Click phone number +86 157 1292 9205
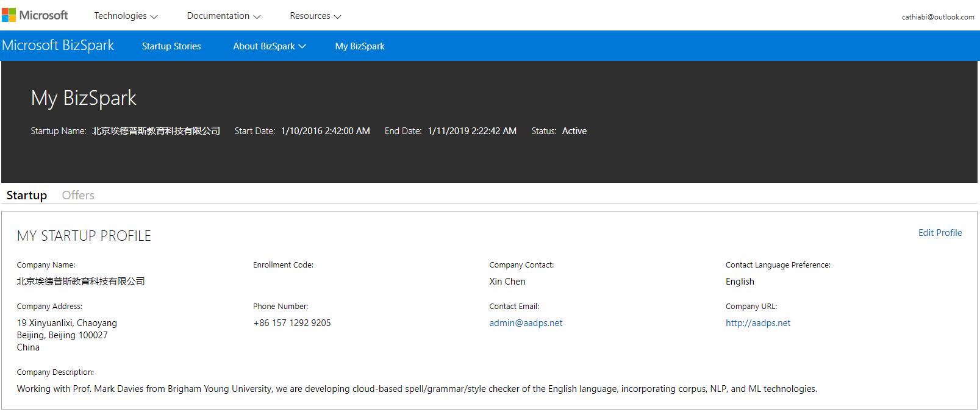This screenshot has height=412, width=980. point(292,323)
